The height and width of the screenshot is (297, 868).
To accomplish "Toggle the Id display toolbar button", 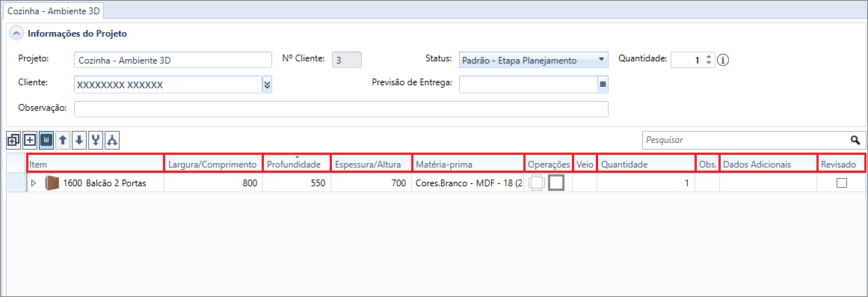I will coord(46,140).
